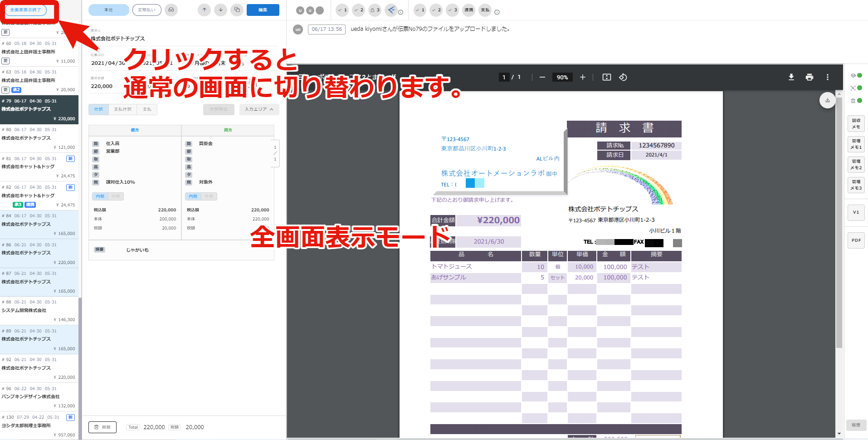Screen dimensions: 868x440
Task: Click the 'ue' avatar in the activity log
Action: click(298, 29)
